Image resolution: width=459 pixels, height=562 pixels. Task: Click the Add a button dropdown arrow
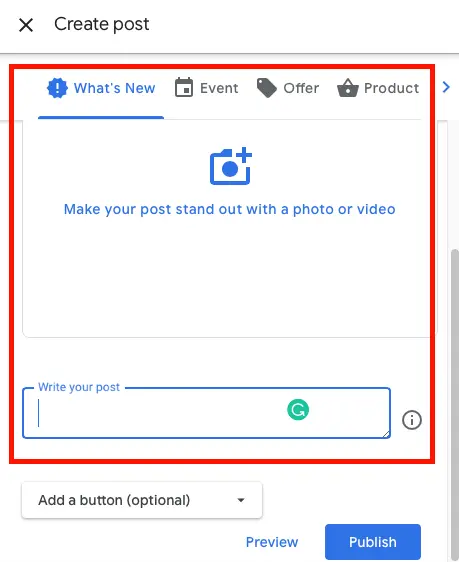click(x=241, y=500)
